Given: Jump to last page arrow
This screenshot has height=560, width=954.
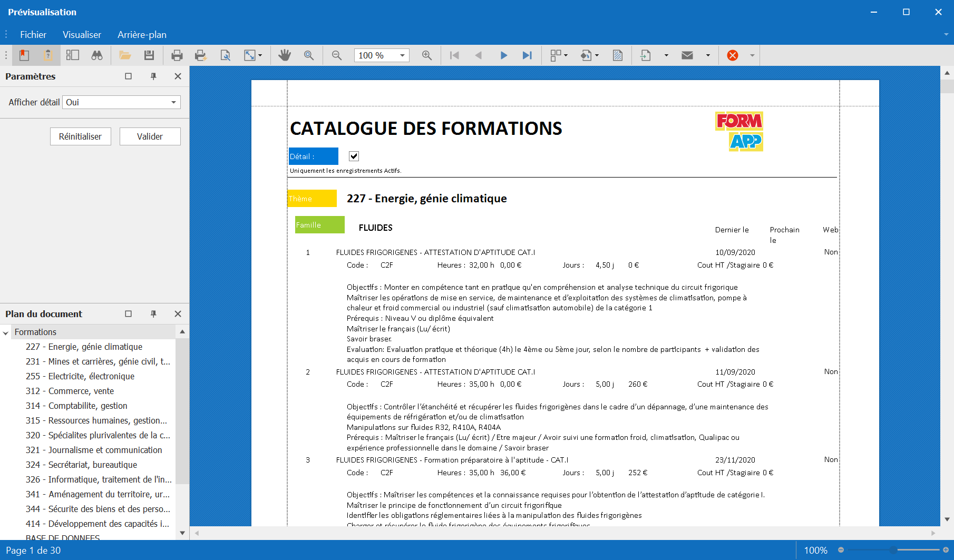Looking at the screenshot, I should [527, 55].
